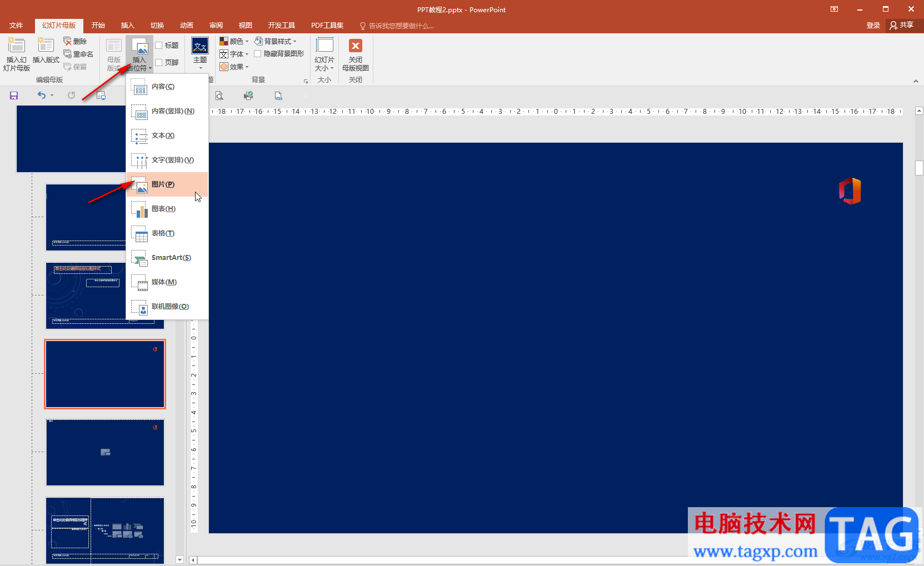The height and width of the screenshot is (566, 924).
Task: Switch to View (视图) tab
Action: 246,26
